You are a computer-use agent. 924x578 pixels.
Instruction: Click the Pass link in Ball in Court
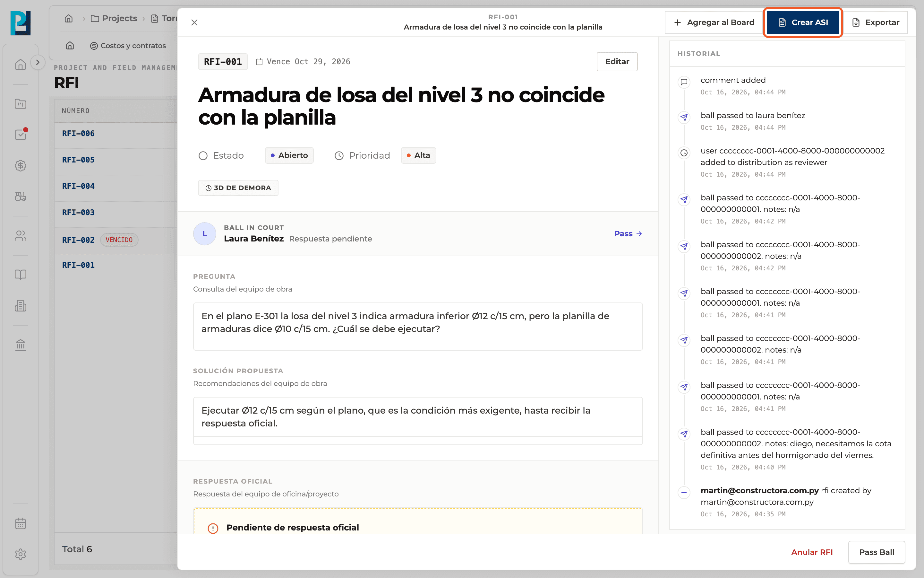pos(628,233)
